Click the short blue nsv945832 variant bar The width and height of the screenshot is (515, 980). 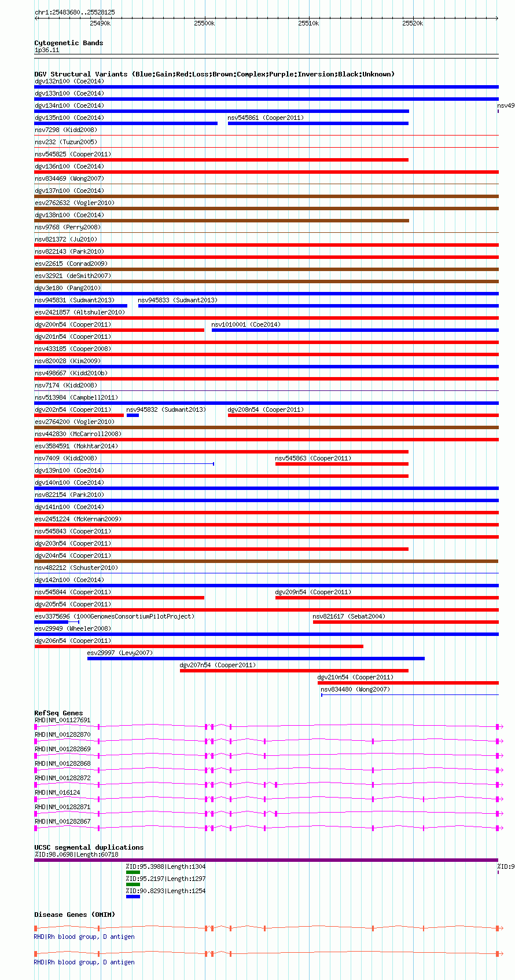pyautogui.click(x=133, y=415)
